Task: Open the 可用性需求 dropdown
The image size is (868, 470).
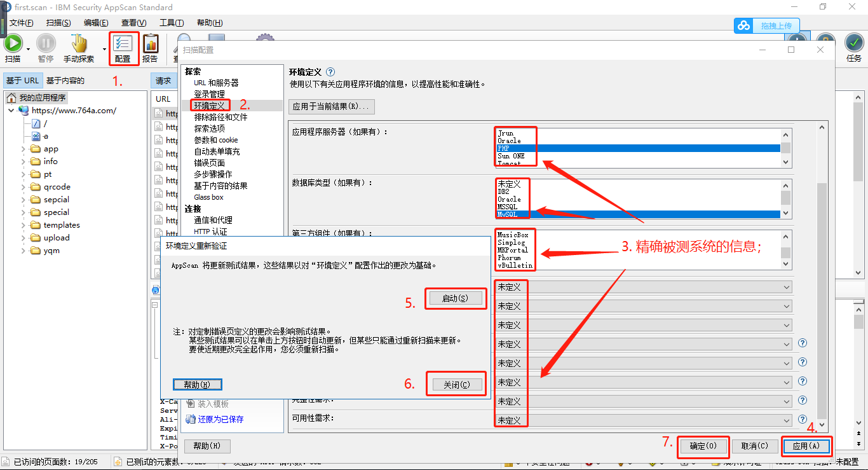Action: pyautogui.click(x=643, y=420)
